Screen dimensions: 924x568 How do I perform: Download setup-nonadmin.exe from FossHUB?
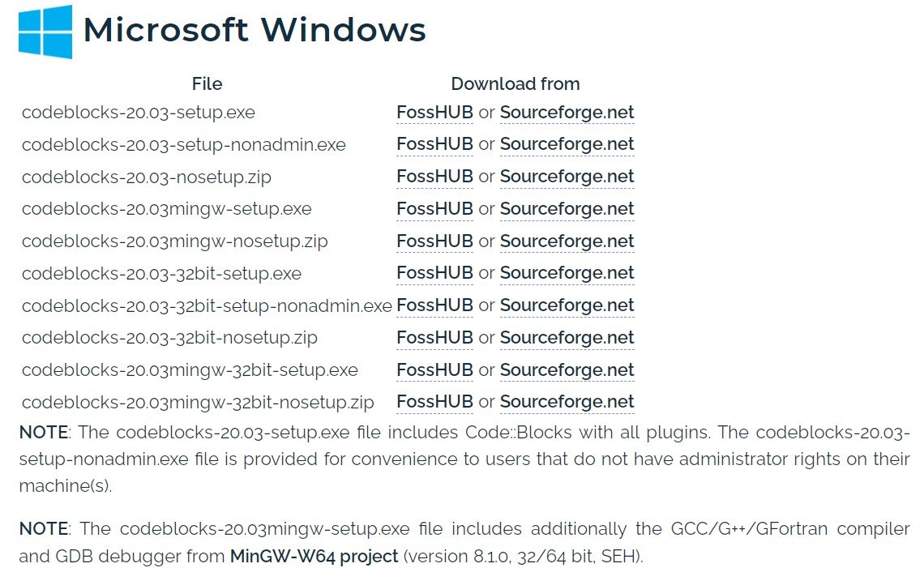[x=434, y=144]
